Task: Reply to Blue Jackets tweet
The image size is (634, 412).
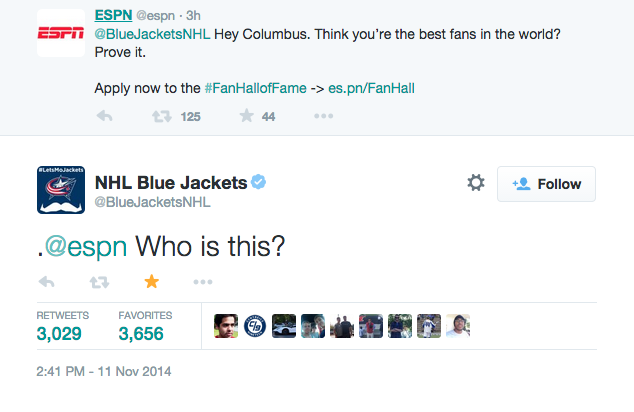Action: click(46, 281)
